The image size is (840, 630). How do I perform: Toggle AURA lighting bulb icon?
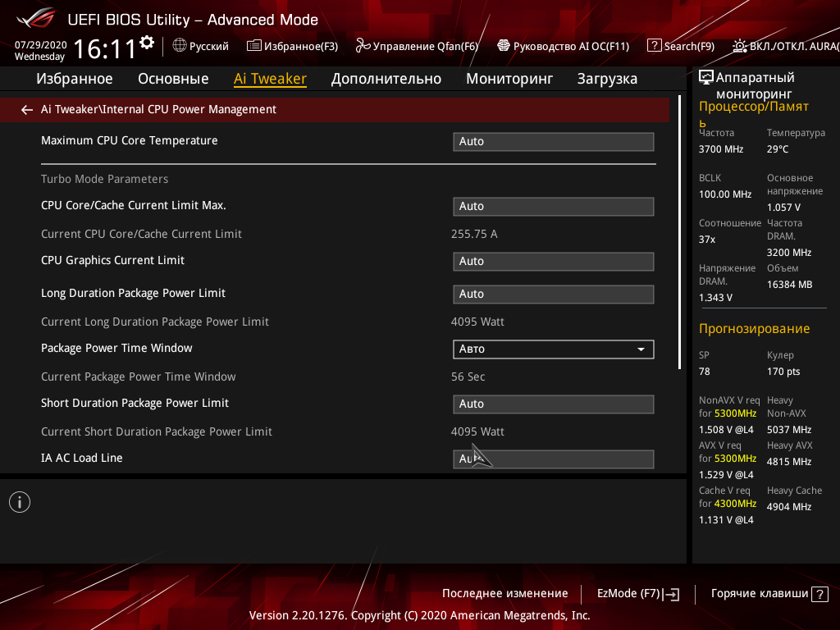tap(739, 46)
